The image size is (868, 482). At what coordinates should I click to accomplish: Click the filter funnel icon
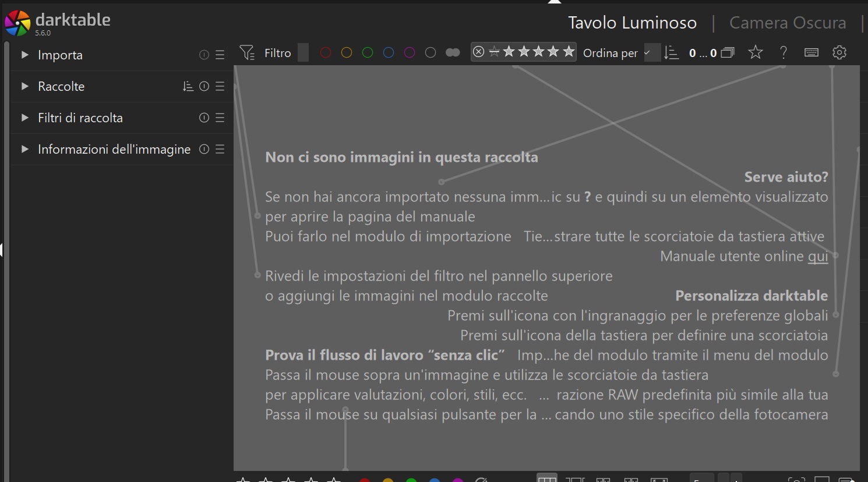click(247, 53)
